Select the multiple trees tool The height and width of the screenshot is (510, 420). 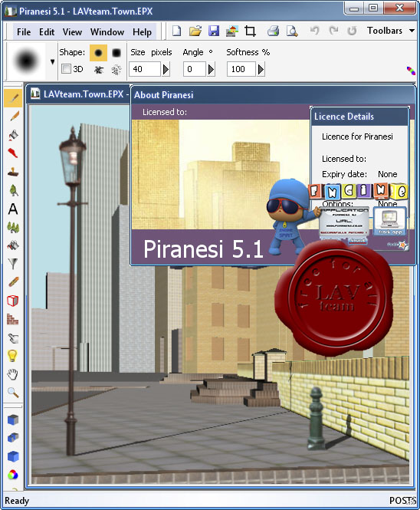tap(13, 227)
